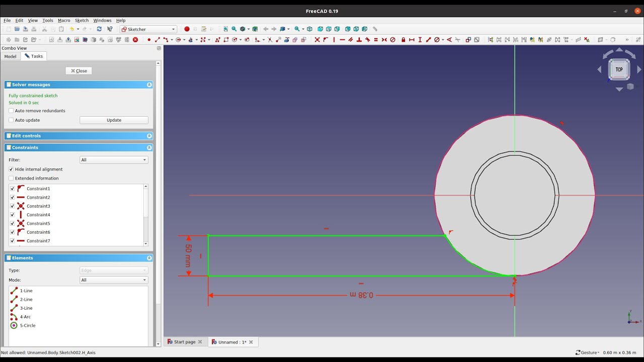Click the What's This help icon
The height and width of the screenshot is (362, 644).
point(110,29)
